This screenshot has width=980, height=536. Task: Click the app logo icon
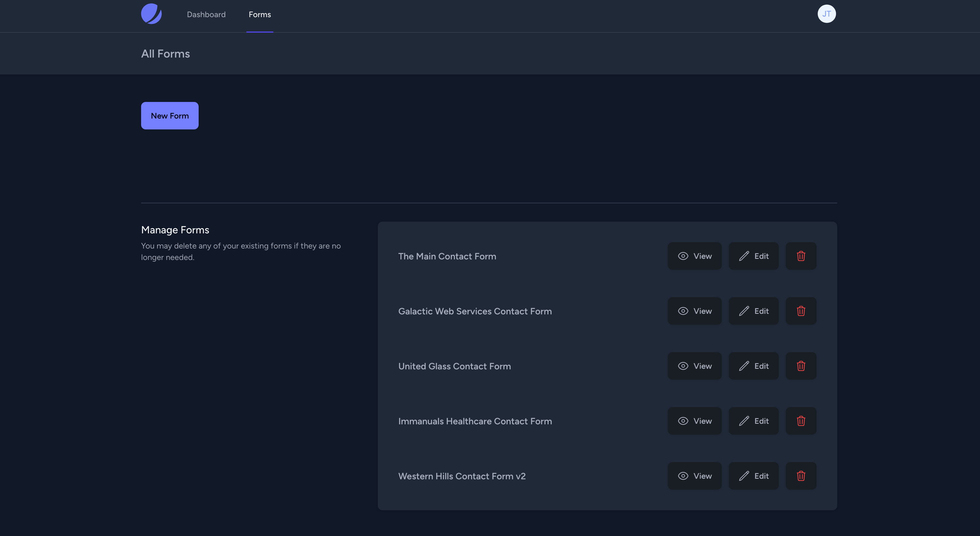151,14
